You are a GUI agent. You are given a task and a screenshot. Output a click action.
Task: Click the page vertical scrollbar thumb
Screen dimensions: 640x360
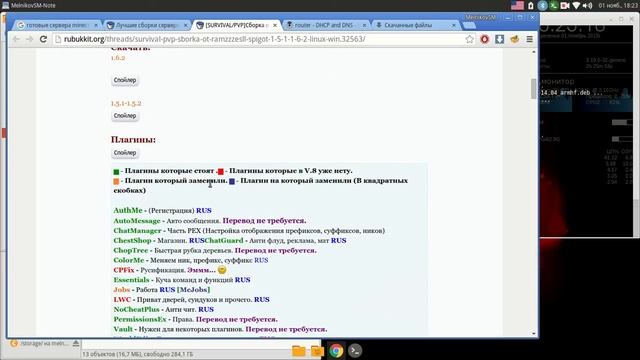point(533,88)
